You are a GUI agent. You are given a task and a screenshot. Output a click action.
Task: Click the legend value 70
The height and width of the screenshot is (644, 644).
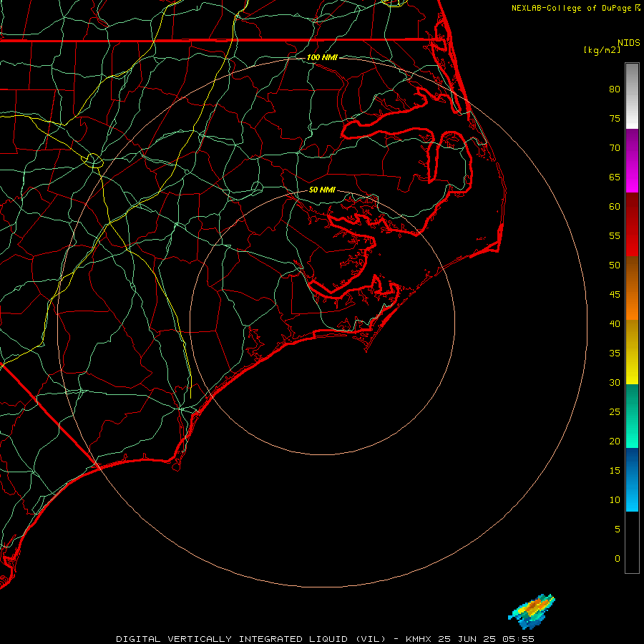[615, 148]
